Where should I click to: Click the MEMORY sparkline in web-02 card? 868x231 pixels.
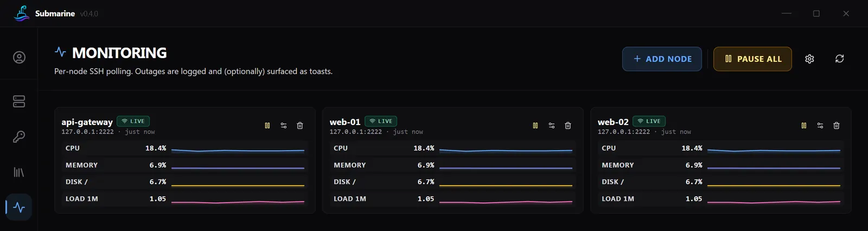pyautogui.click(x=774, y=167)
